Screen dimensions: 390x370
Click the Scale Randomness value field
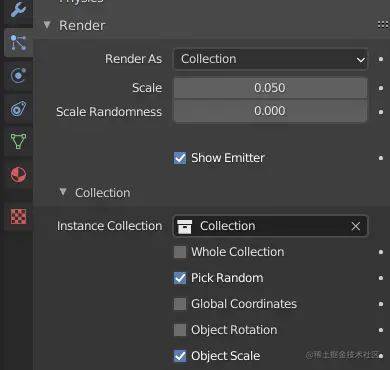click(x=270, y=111)
